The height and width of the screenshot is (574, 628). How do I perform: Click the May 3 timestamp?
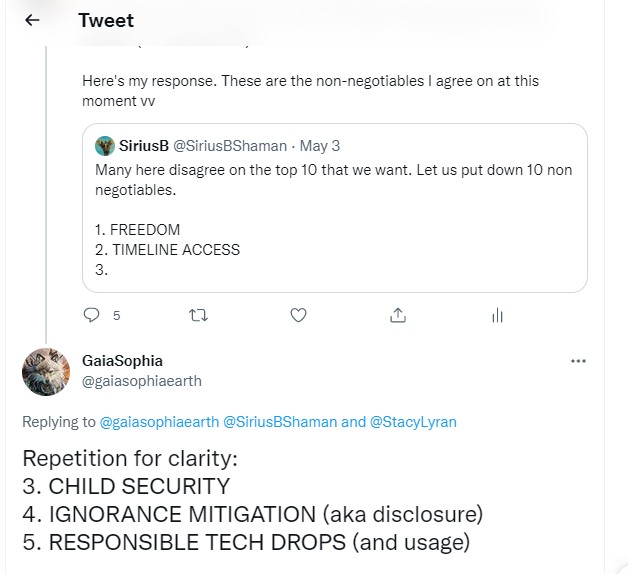(x=320, y=146)
